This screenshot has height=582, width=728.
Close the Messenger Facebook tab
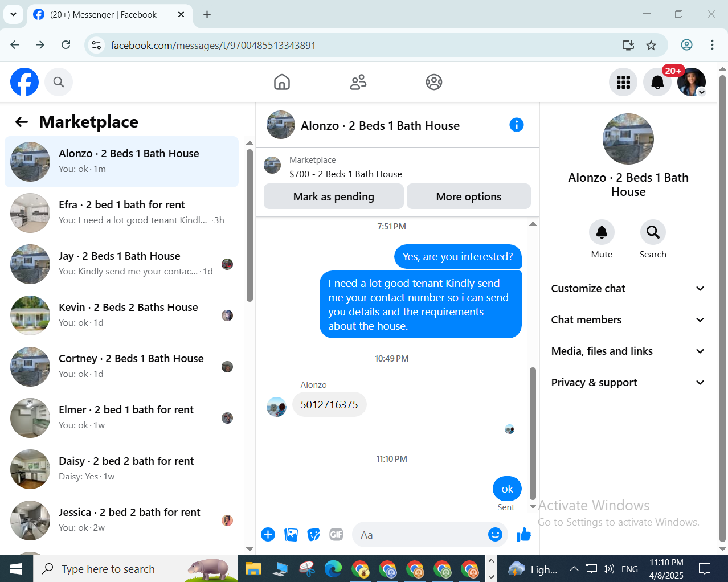tap(181, 14)
